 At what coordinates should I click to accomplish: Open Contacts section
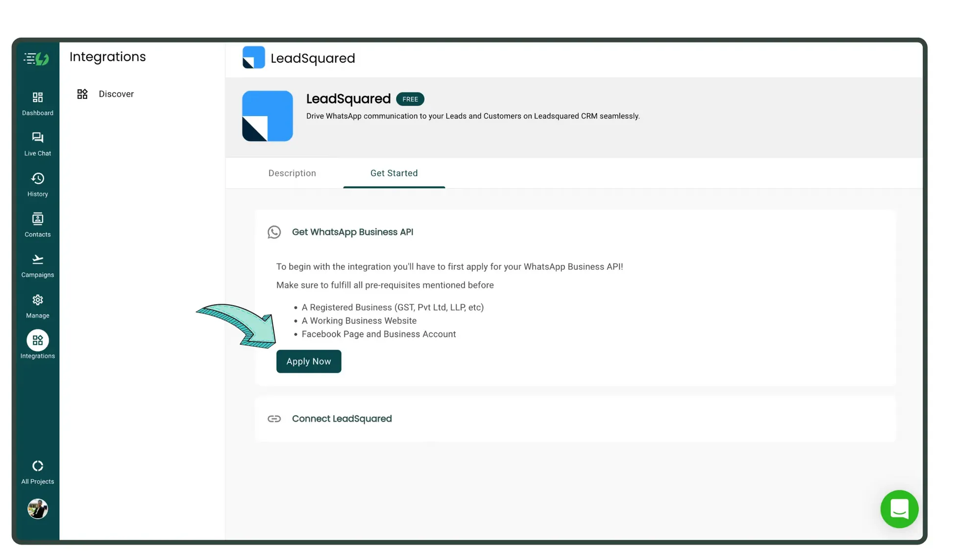click(x=37, y=225)
